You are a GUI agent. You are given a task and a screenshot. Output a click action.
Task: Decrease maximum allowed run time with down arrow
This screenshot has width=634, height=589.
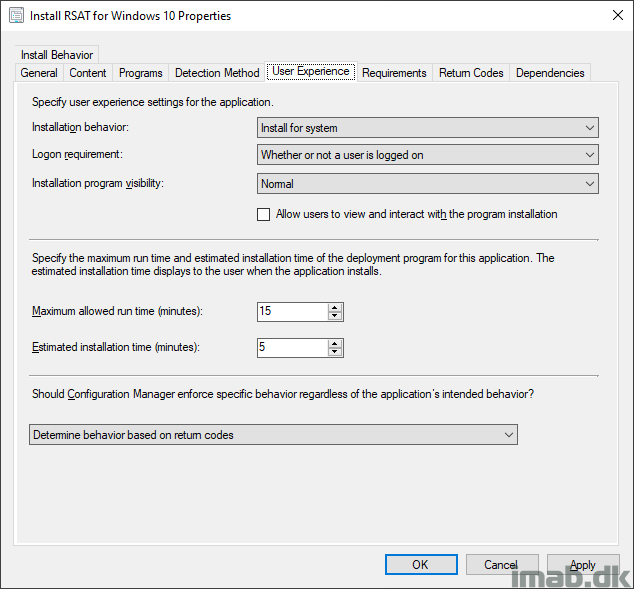[x=335, y=316]
